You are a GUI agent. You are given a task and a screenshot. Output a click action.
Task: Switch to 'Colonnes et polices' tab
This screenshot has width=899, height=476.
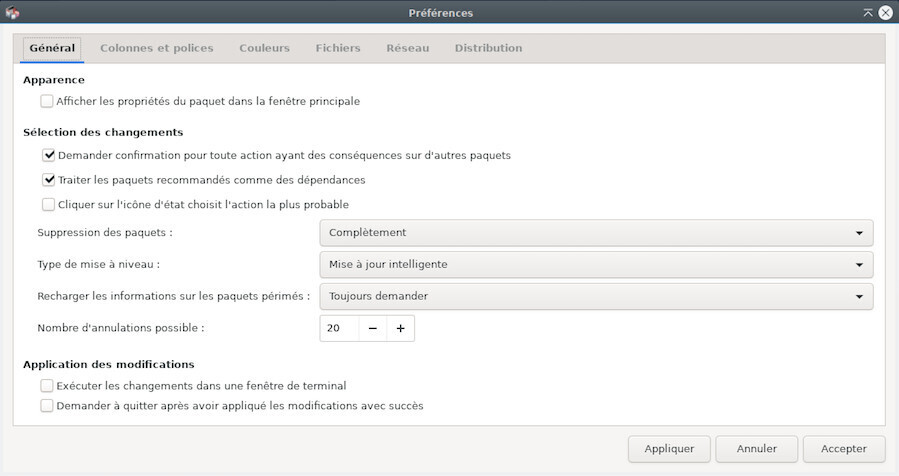(156, 48)
